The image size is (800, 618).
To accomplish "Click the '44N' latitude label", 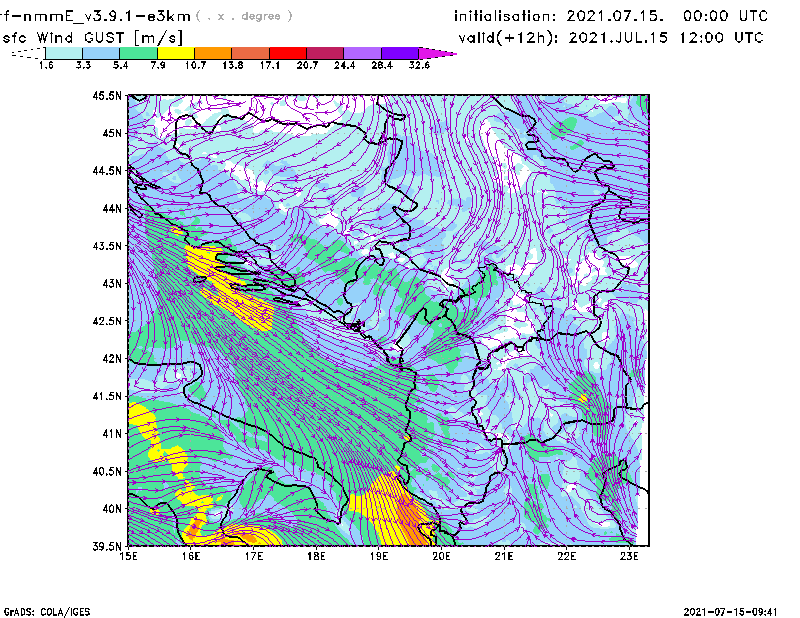I will [112, 208].
